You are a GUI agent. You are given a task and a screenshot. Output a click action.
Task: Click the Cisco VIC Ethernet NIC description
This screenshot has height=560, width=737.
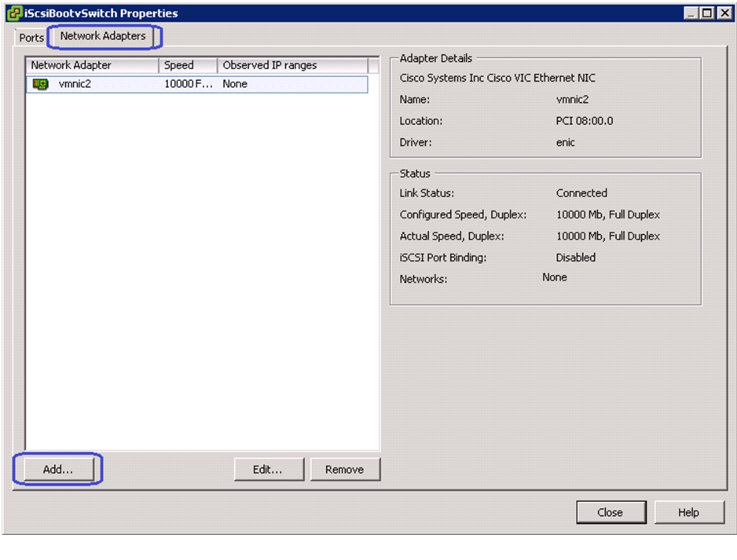click(x=497, y=78)
